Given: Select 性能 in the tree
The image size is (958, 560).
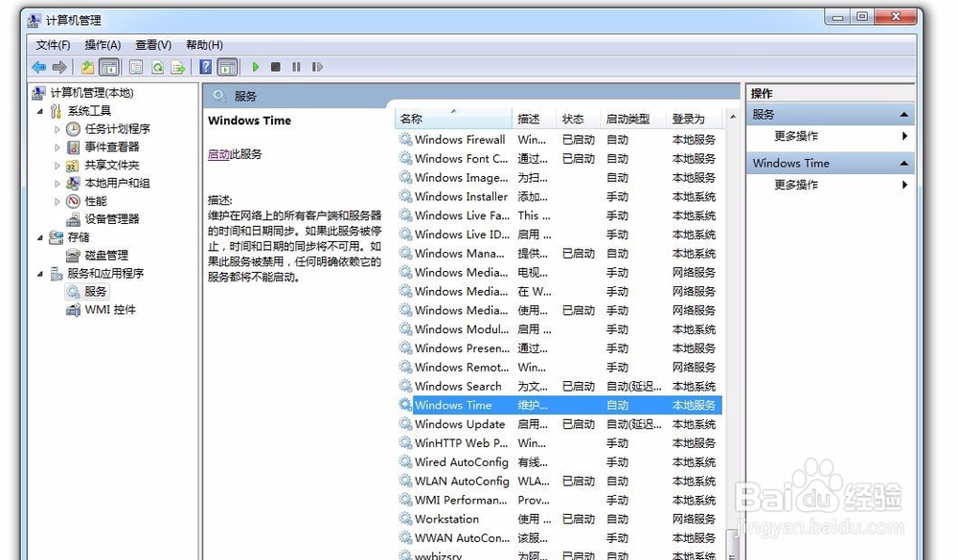Looking at the screenshot, I should tap(95, 201).
